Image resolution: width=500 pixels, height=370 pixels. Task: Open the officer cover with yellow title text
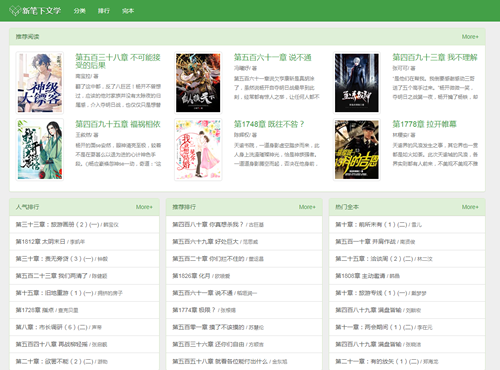[357, 149]
